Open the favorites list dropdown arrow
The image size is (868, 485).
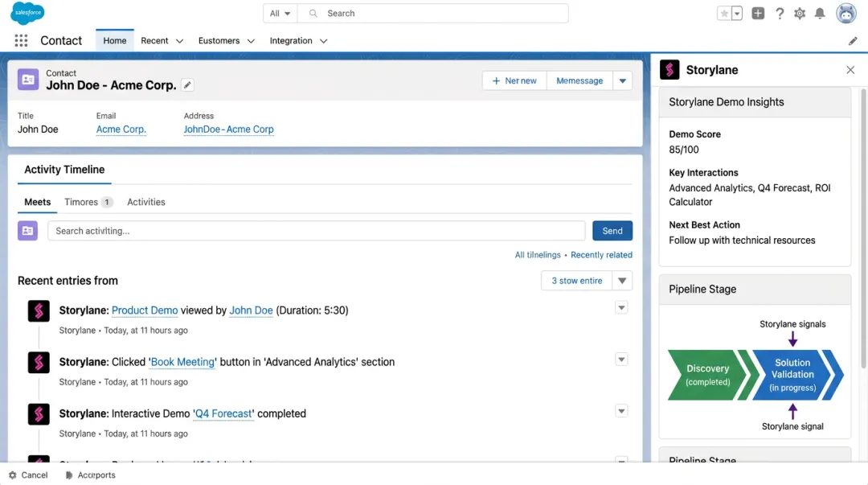point(737,14)
